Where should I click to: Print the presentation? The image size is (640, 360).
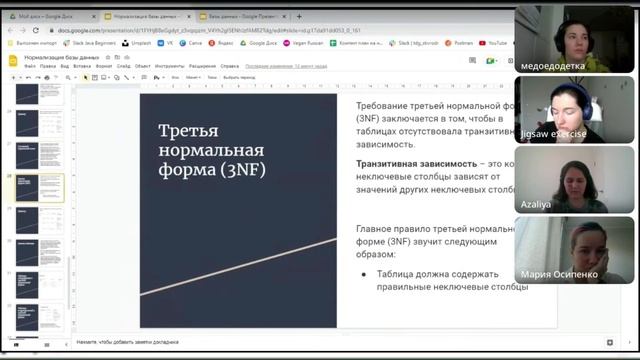click(x=47, y=77)
